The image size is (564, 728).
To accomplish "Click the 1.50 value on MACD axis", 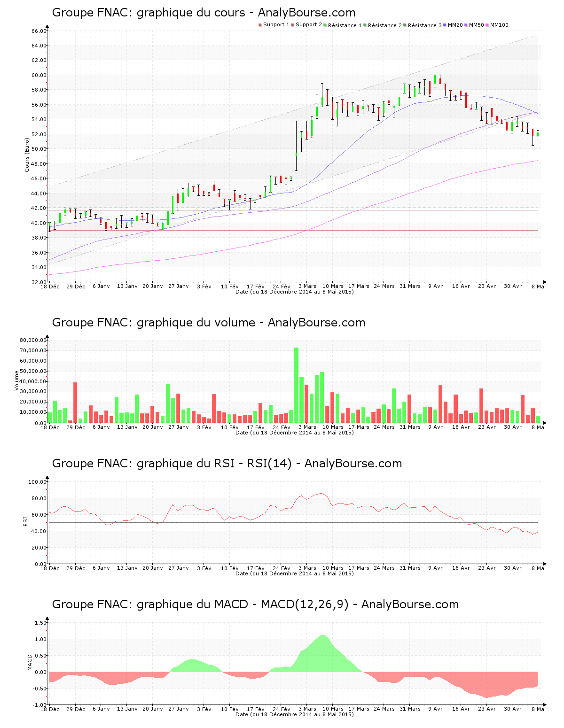I will [x=41, y=623].
